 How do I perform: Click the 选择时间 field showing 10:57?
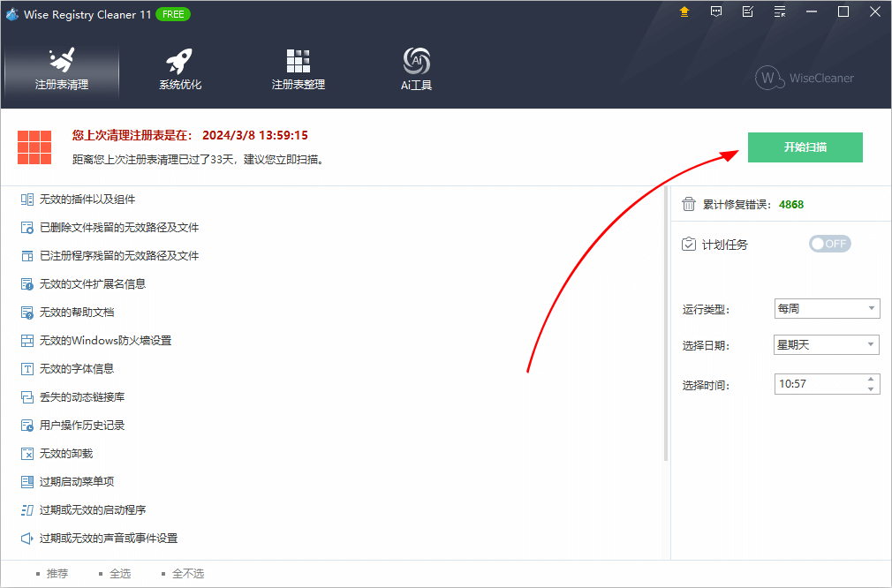(x=817, y=384)
